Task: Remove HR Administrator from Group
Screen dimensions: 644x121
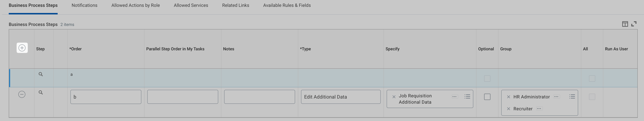Action: pos(508,97)
